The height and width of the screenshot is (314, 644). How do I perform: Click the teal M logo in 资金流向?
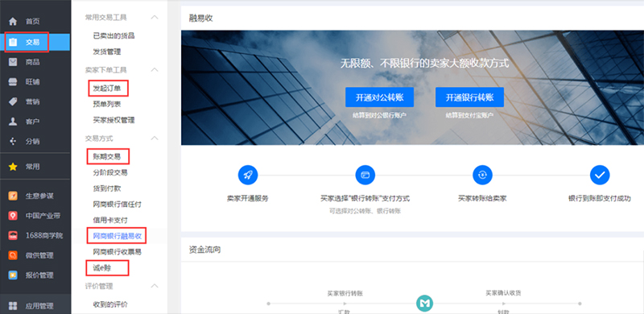424,304
